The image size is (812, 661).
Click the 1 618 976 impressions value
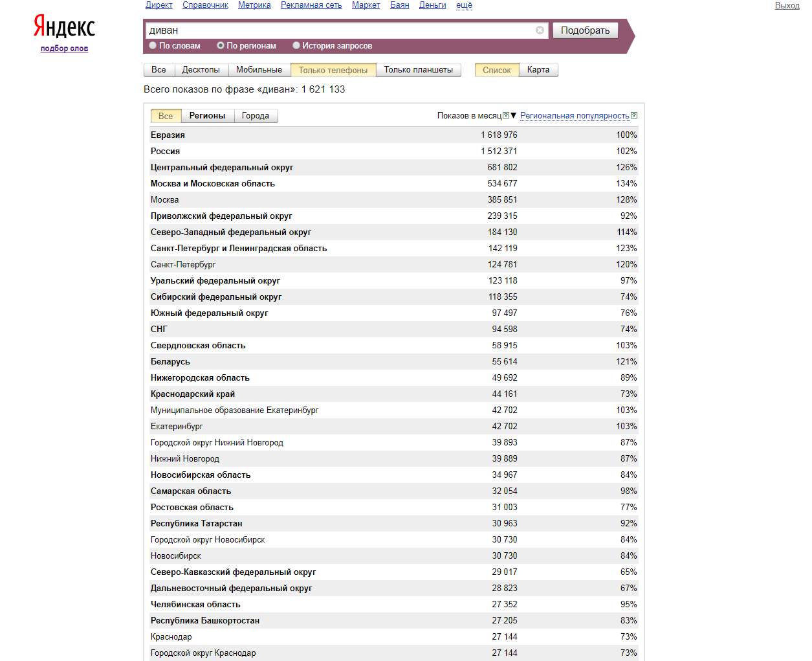(x=499, y=135)
